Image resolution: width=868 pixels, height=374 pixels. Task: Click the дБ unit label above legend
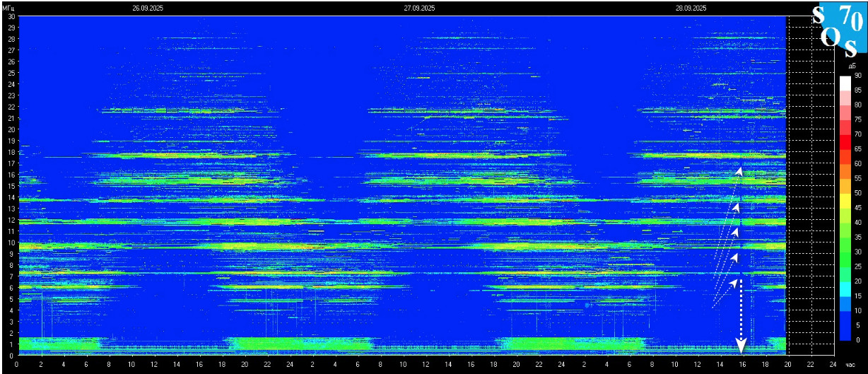point(852,66)
